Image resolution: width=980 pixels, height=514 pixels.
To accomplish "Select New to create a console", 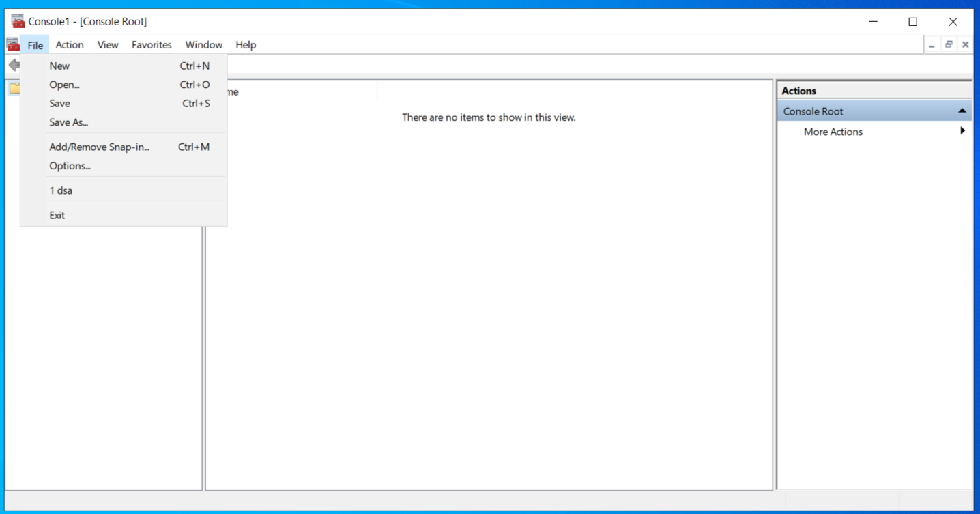I will pos(59,66).
